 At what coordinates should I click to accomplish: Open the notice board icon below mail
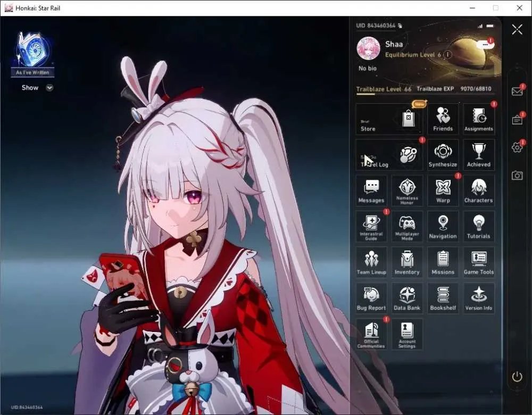(x=517, y=119)
